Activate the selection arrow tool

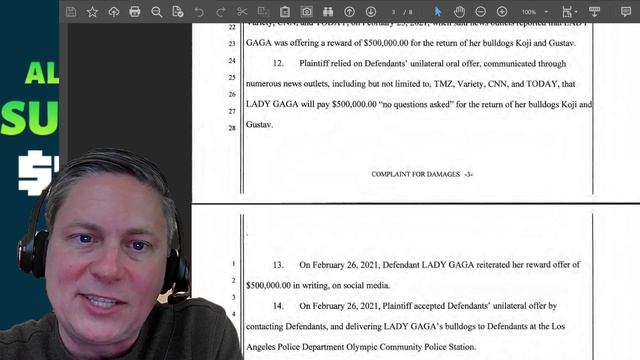click(438, 12)
